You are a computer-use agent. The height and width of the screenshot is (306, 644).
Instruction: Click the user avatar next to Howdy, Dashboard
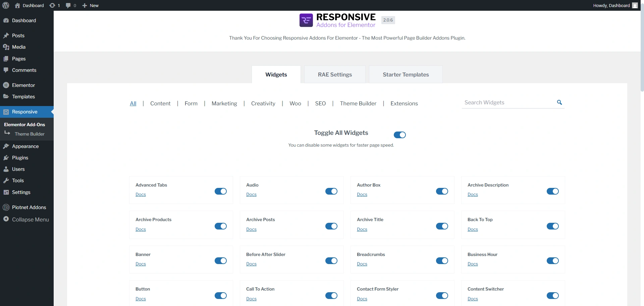pyautogui.click(x=635, y=5)
